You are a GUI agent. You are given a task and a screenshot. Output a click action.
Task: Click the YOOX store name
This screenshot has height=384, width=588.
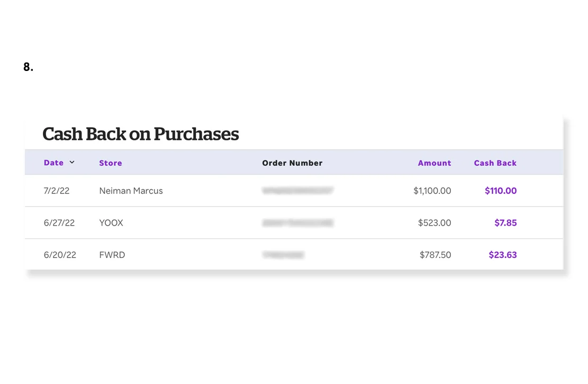[x=111, y=222]
